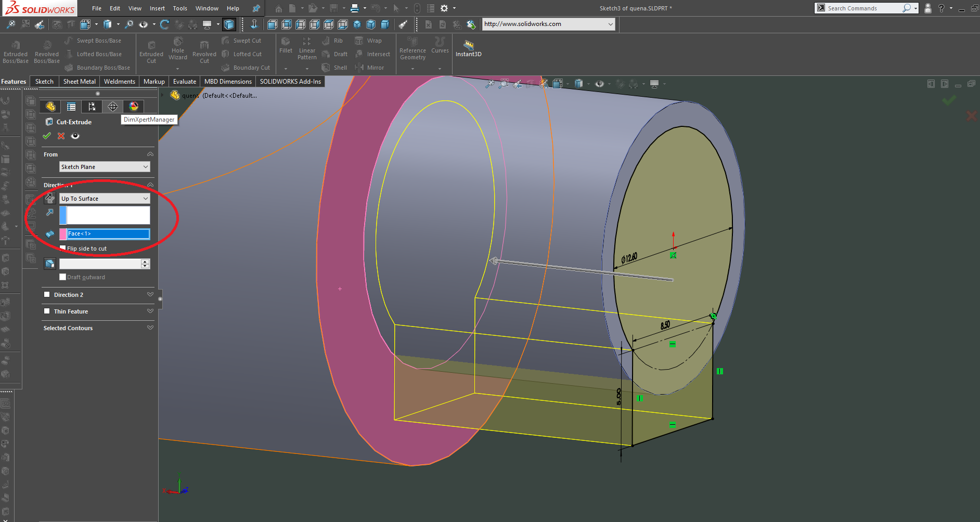The width and height of the screenshot is (980, 522).
Task: Open the From Sketch Plane dropdown
Action: [x=105, y=167]
